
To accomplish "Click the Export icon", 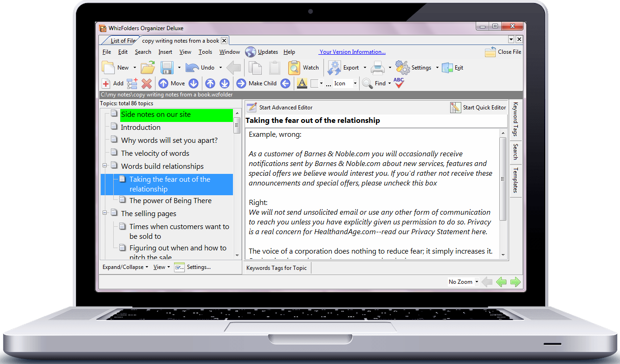I will pyautogui.click(x=334, y=68).
